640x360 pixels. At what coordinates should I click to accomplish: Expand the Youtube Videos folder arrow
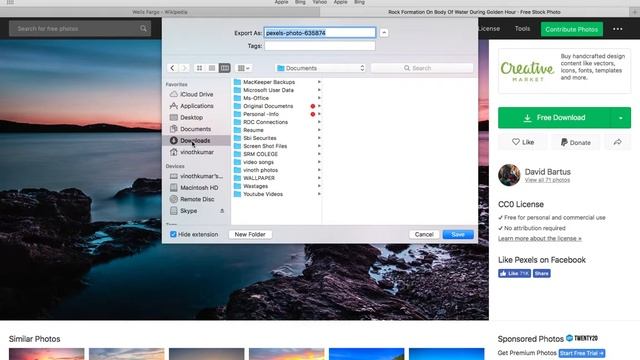pos(319,194)
